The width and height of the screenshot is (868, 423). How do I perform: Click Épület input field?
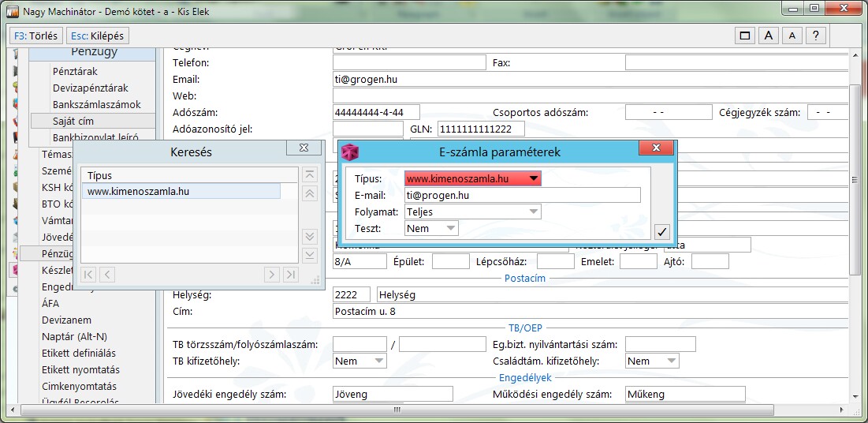pos(451,261)
